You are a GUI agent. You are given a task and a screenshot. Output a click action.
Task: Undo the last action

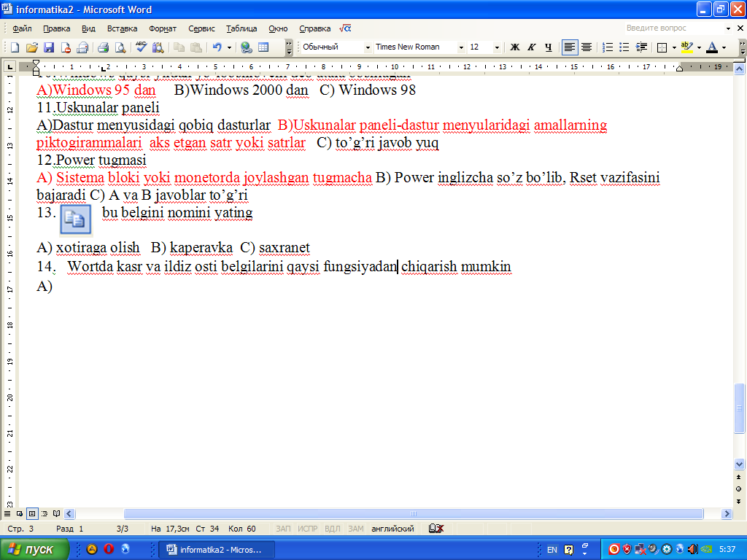[x=217, y=47]
